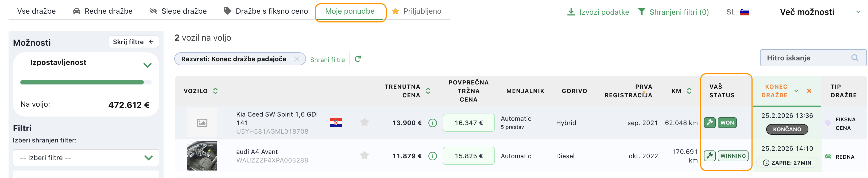The image size is (868, 178).
Task: Collapse the Izpostavljenost section
Action: click(x=147, y=65)
